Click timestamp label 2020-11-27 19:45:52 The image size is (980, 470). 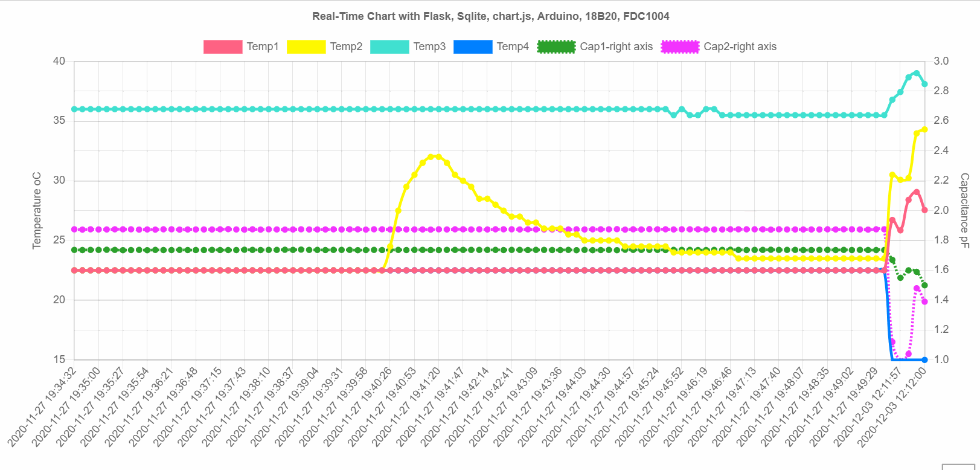pyautogui.click(x=649, y=407)
